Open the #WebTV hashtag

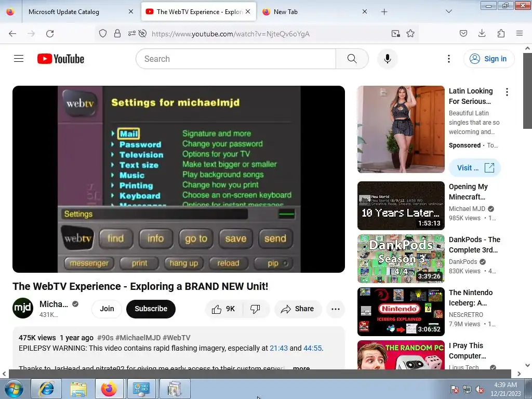pyautogui.click(x=177, y=338)
